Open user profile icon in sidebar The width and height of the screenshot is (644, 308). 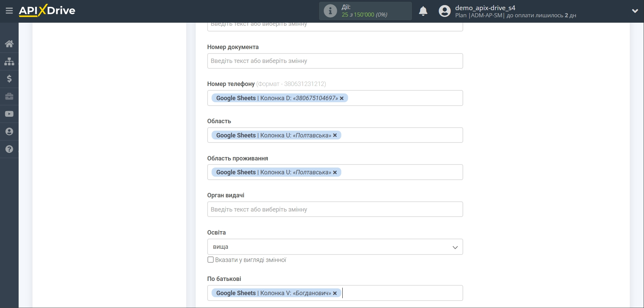9,132
